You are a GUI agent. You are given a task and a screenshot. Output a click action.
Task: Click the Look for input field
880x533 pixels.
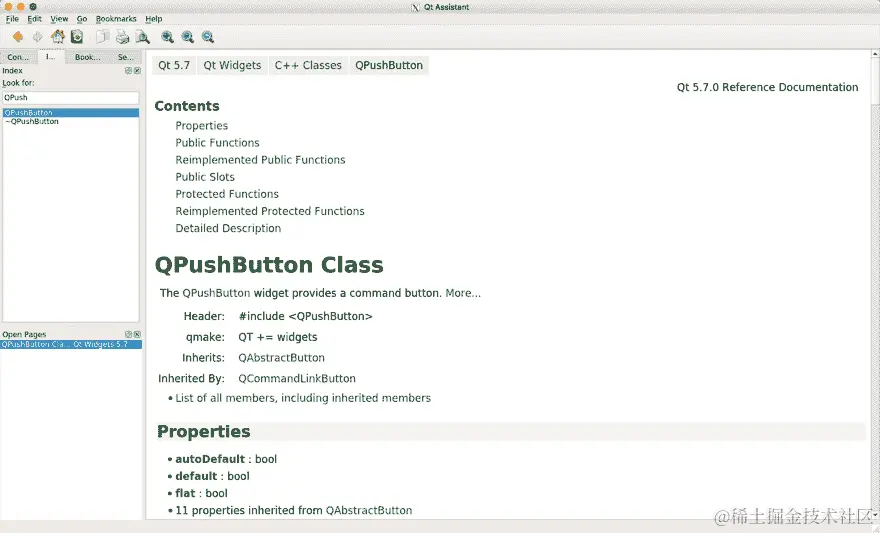(x=71, y=98)
